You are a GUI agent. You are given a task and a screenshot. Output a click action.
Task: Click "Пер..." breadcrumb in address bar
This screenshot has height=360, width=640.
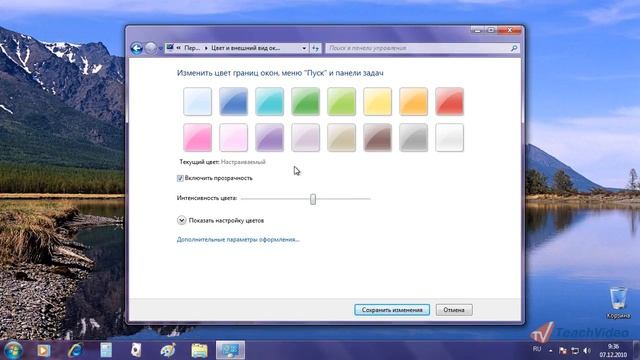click(x=192, y=48)
